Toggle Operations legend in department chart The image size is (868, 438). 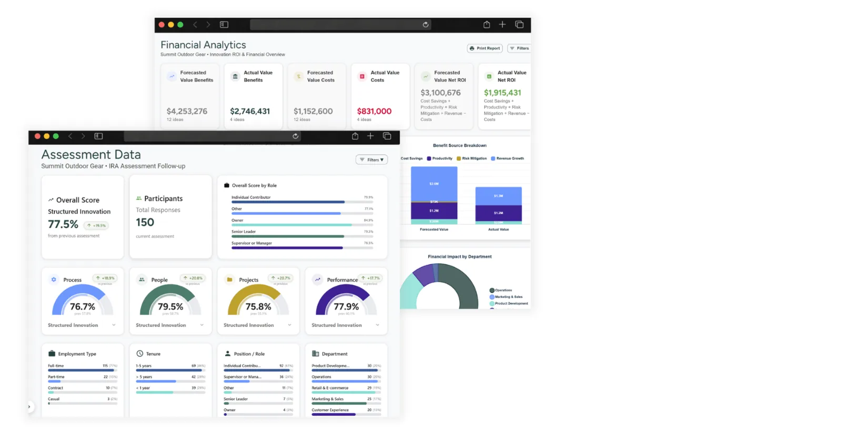pos(501,290)
